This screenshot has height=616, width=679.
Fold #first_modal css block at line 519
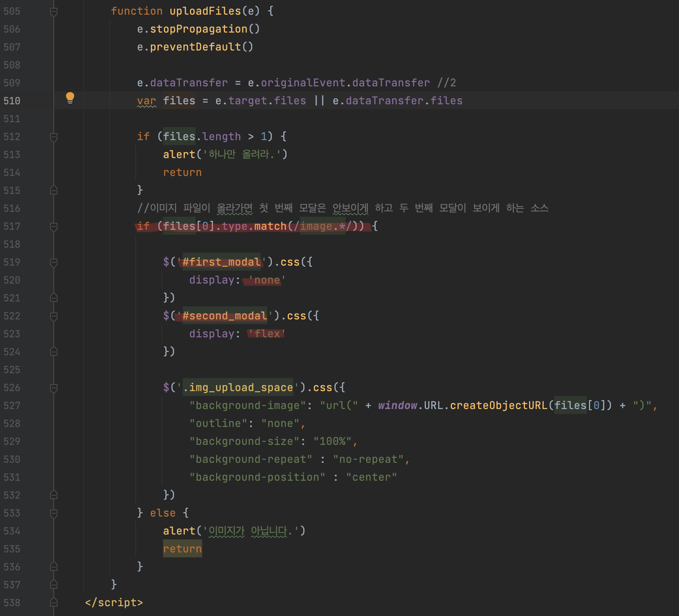[54, 263]
